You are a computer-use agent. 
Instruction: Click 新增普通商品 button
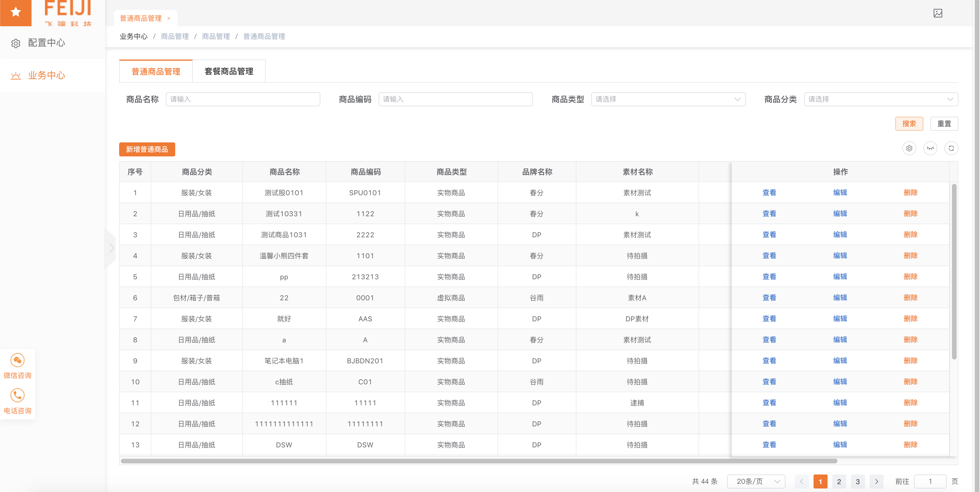(x=147, y=149)
